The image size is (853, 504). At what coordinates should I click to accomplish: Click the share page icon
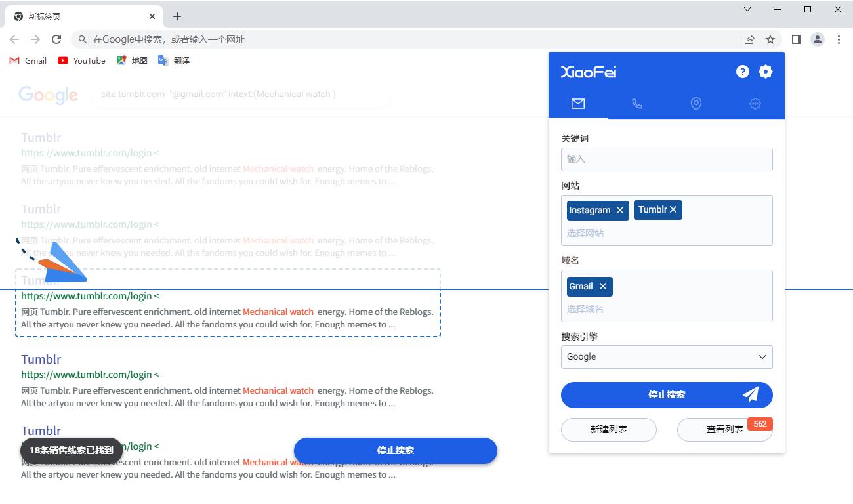[x=749, y=39]
